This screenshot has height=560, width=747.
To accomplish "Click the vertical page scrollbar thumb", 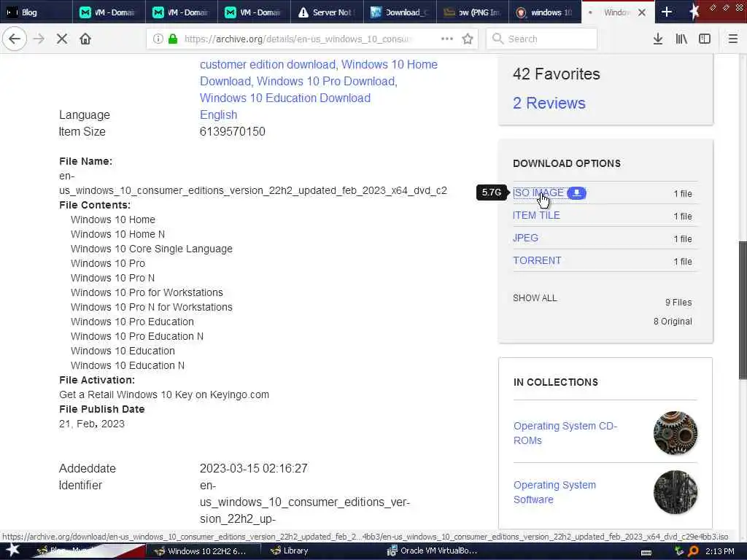I will click(743, 311).
